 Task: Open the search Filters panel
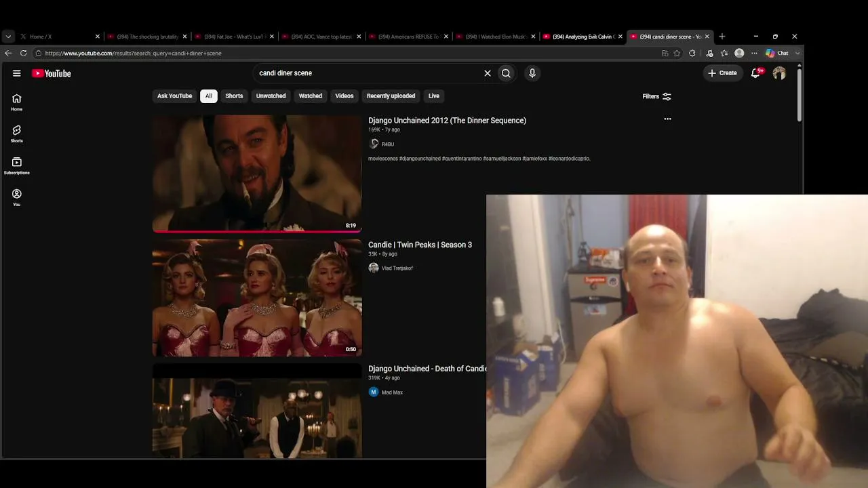click(x=656, y=96)
